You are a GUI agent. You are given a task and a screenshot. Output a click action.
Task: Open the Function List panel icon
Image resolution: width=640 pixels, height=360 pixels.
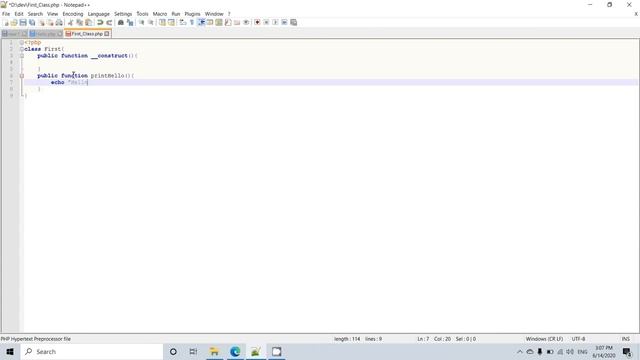(228, 22)
